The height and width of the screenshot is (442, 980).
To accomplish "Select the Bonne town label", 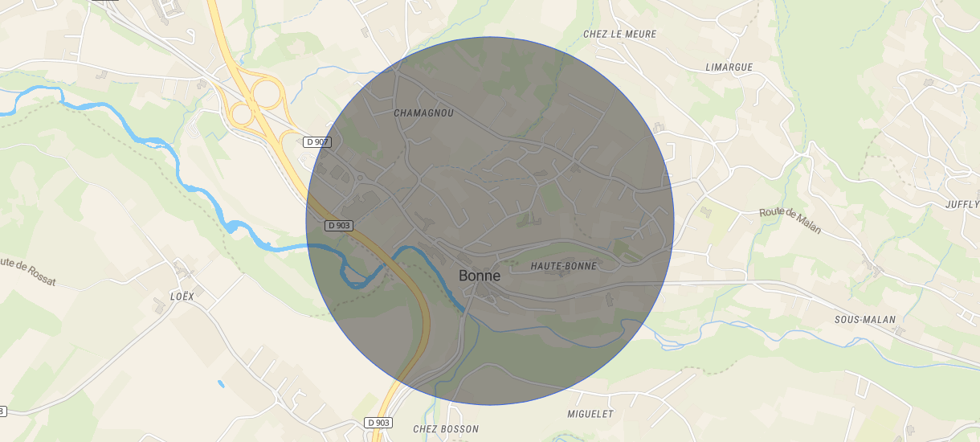I will (x=480, y=276).
